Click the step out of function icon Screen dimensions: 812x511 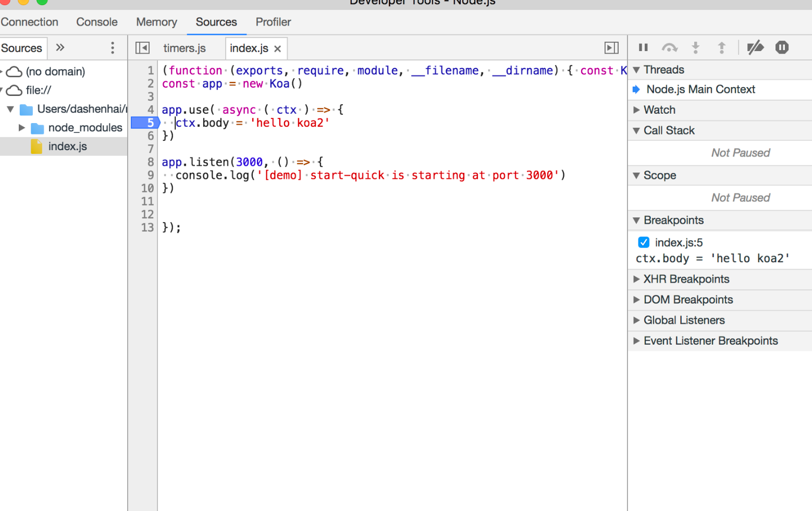pyautogui.click(x=721, y=48)
